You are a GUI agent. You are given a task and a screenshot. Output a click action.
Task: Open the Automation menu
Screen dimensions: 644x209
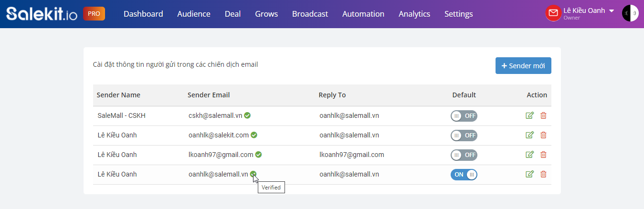363,14
